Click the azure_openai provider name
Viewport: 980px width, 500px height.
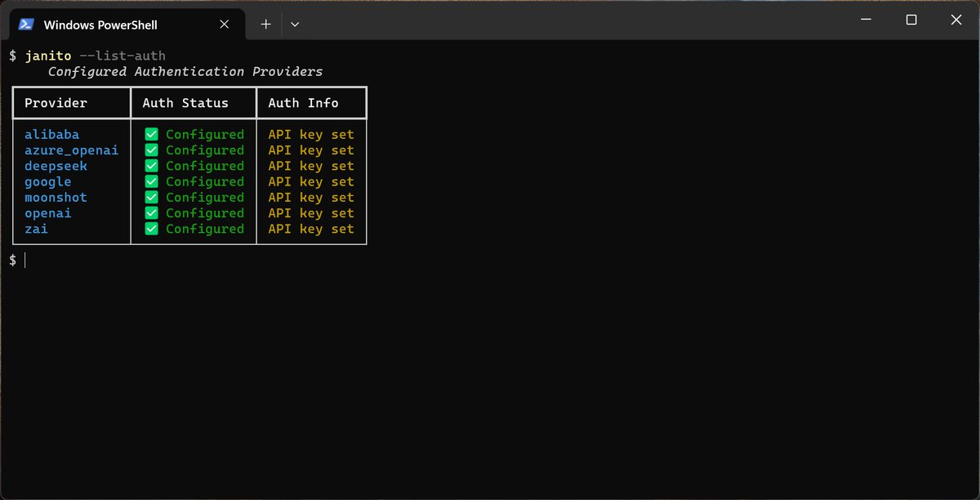click(71, 150)
